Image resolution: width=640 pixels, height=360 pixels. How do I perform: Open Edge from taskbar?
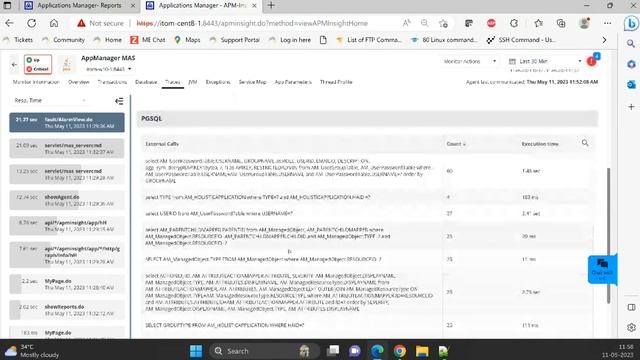point(378,351)
